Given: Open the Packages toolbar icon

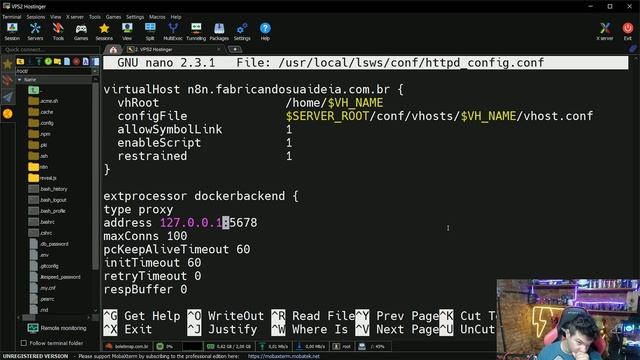Looking at the screenshot, I should [x=219, y=31].
